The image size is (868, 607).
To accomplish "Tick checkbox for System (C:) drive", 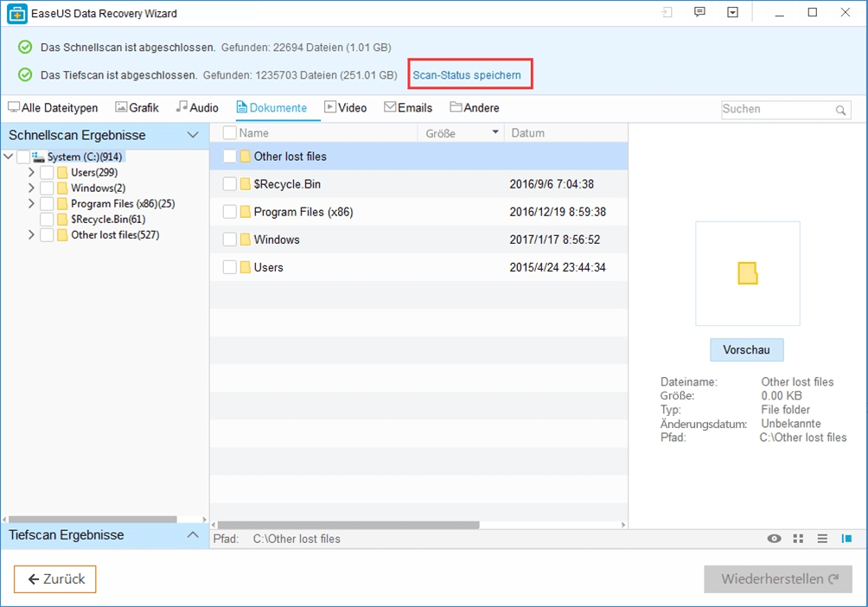I will [x=22, y=157].
